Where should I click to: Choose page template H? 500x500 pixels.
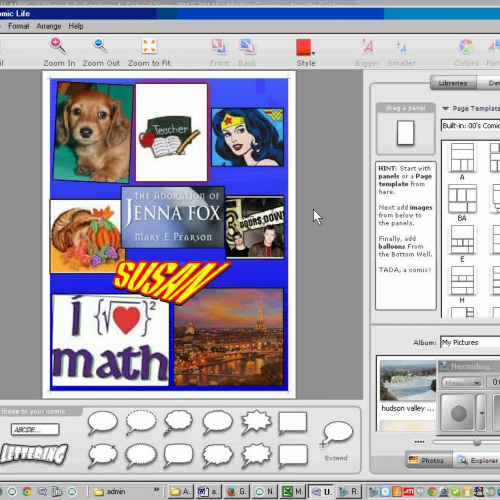click(x=462, y=281)
